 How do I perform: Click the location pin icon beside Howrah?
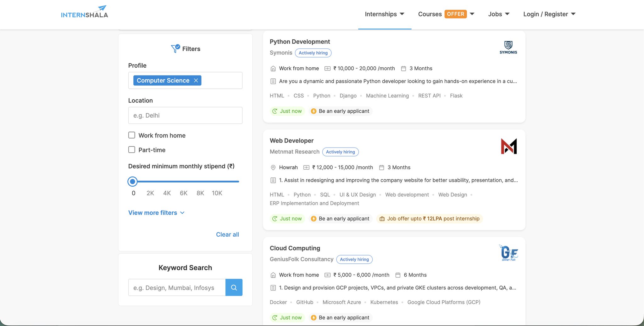pyautogui.click(x=273, y=168)
